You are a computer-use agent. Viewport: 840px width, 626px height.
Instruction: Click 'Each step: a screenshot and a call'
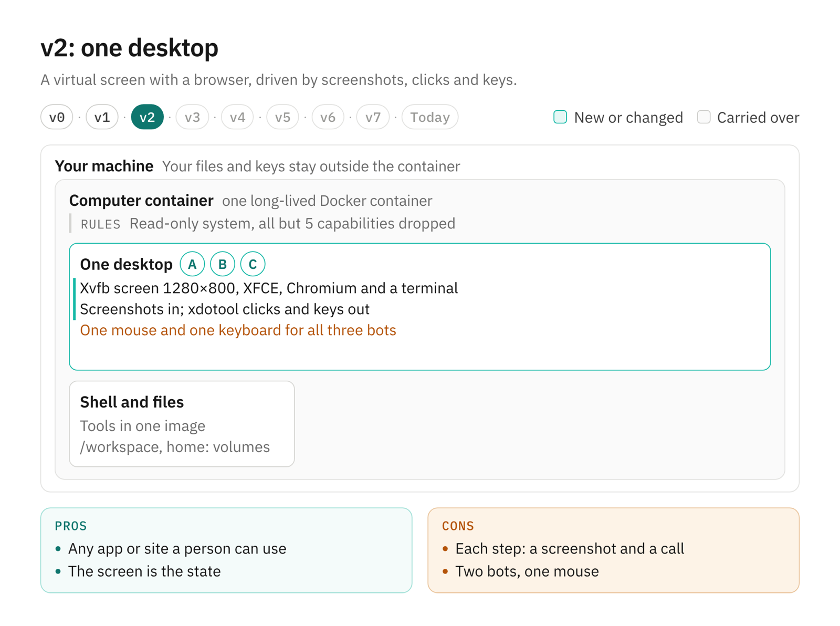[570, 549]
